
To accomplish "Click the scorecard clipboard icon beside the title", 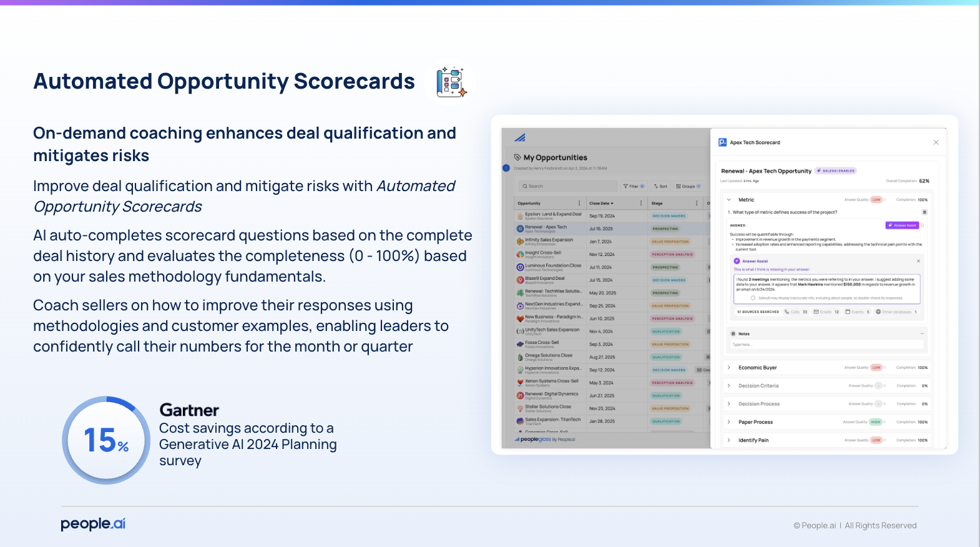I will [451, 82].
